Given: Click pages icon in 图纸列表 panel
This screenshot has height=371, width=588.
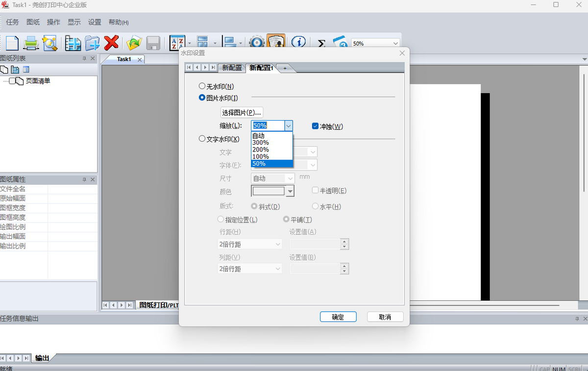Looking at the screenshot, I should tap(4, 70).
